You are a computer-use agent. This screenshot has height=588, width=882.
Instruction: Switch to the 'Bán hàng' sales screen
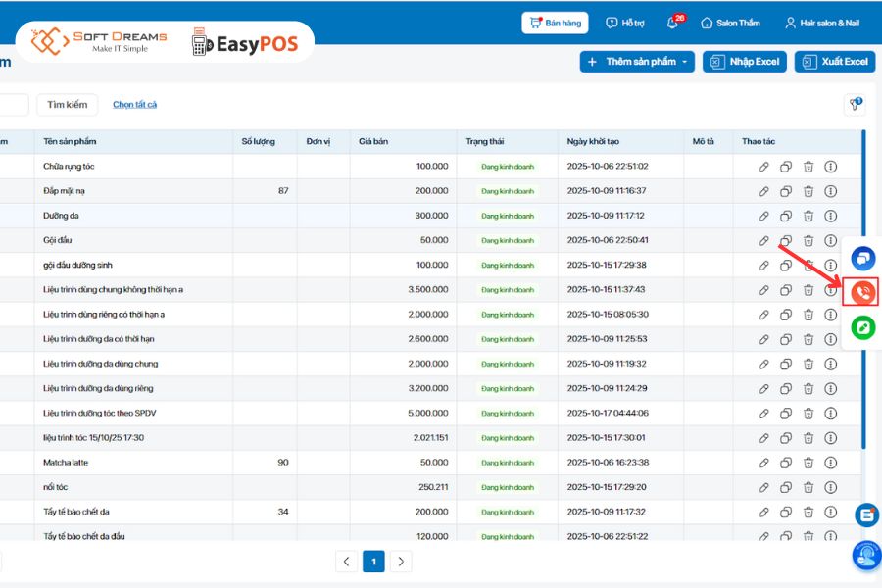coord(555,23)
